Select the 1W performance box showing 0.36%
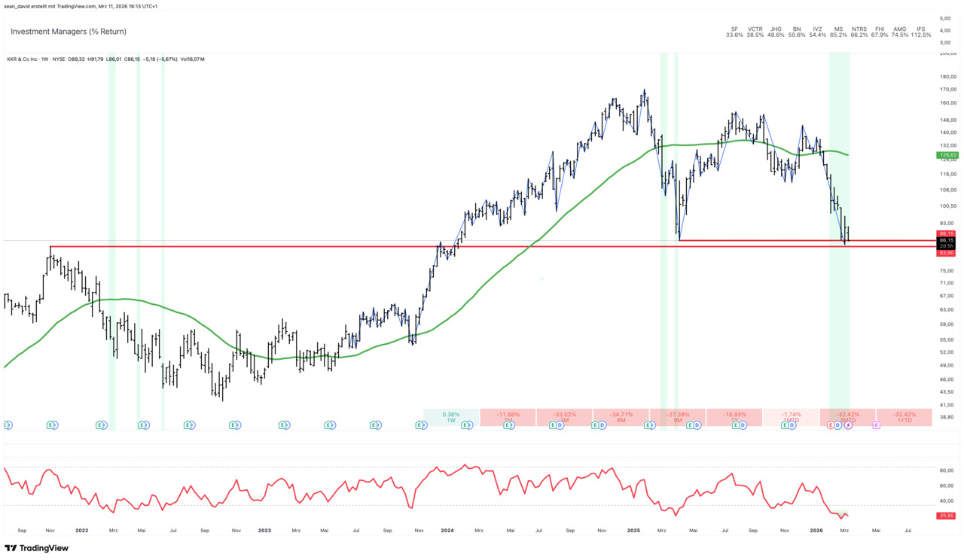This screenshot has height=560, width=964. [x=451, y=417]
